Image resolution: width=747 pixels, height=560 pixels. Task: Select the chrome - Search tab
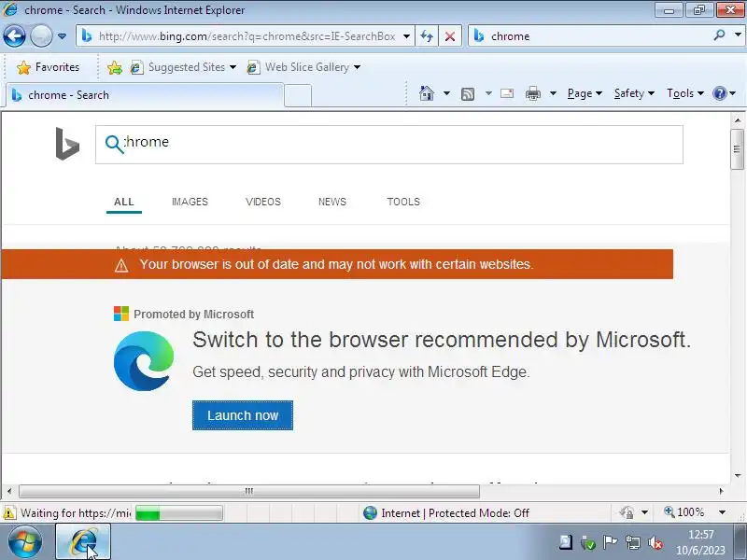145,95
